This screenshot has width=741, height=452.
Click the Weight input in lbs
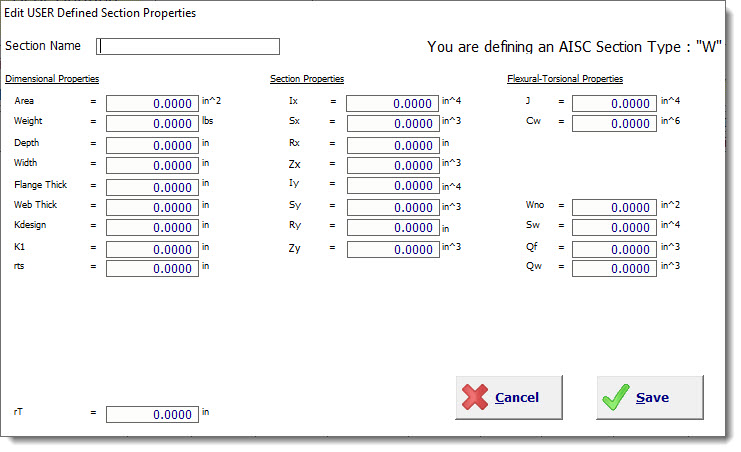pyautogui.click(x=152, y=124)
